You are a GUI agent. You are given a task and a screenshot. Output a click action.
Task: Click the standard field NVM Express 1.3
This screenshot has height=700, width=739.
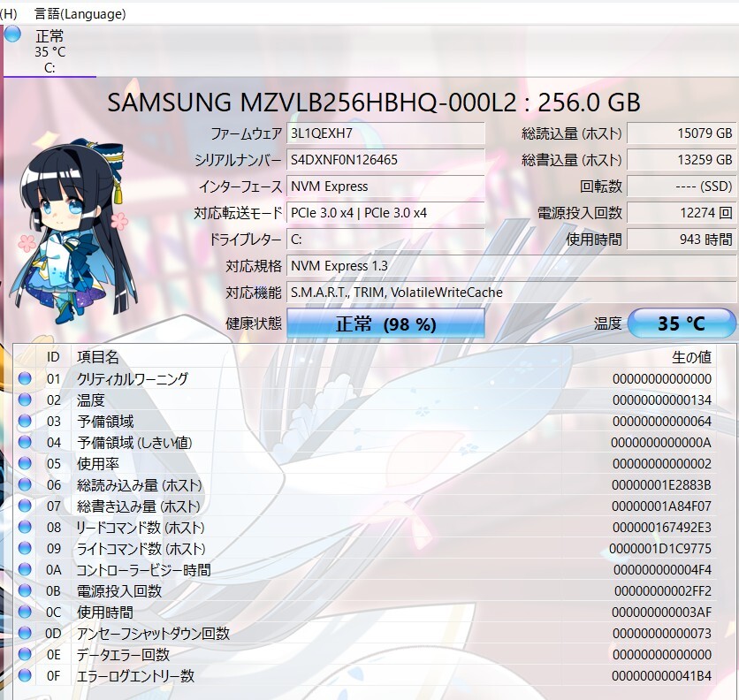[511, 266]
